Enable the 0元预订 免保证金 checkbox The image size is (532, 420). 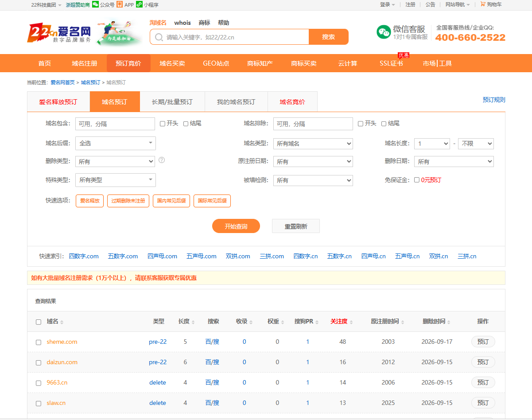click(x=416, y=180)
